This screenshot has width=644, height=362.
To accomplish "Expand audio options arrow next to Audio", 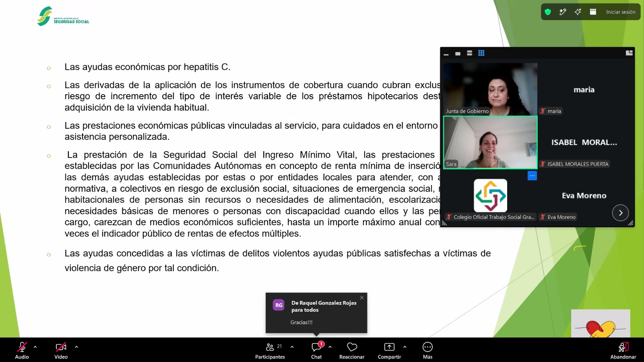I will coord(35,347).
